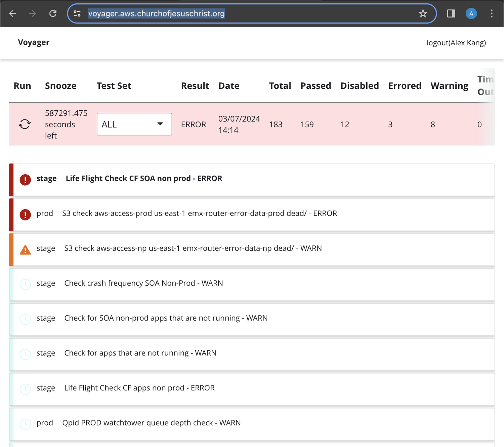Click the Chrome profile avatar A
The width and height of the screenshot is (504, 447).
[471, 13]
